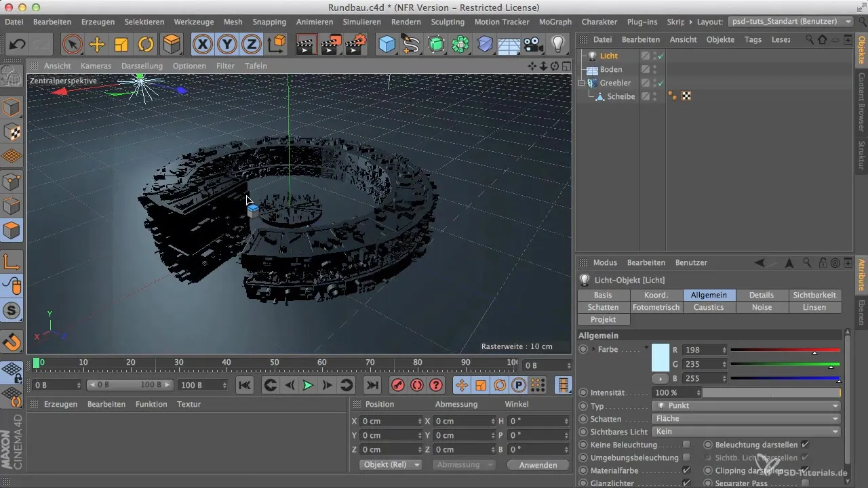Screen dimensions: 868x488
Task: Open viewport Darstellung menu
Action: (x=142, y=66)
